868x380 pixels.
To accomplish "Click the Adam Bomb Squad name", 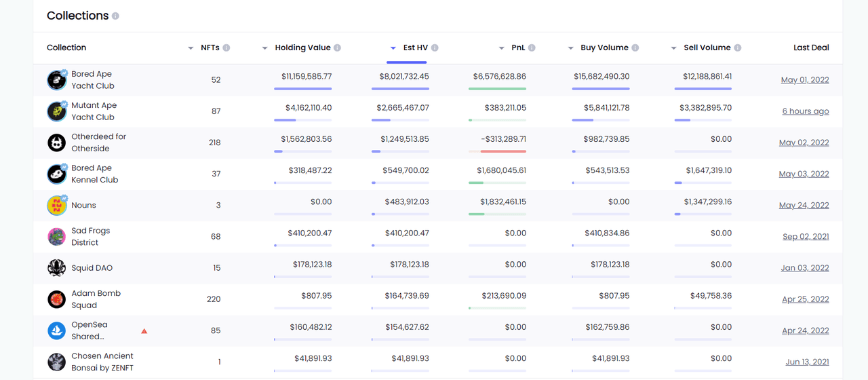I will pos(96,299).
